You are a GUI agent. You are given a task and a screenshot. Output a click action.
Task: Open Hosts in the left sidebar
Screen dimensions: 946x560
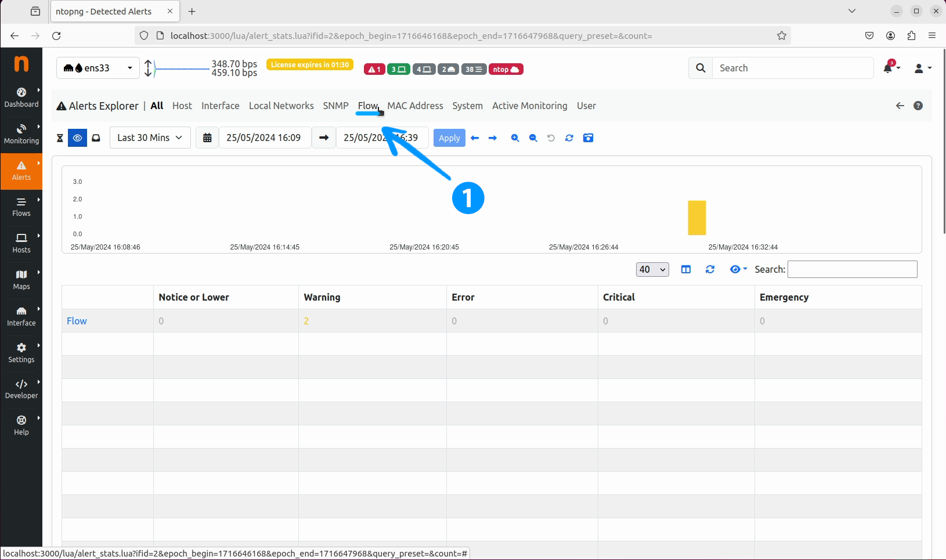click(x=21, y=243)
